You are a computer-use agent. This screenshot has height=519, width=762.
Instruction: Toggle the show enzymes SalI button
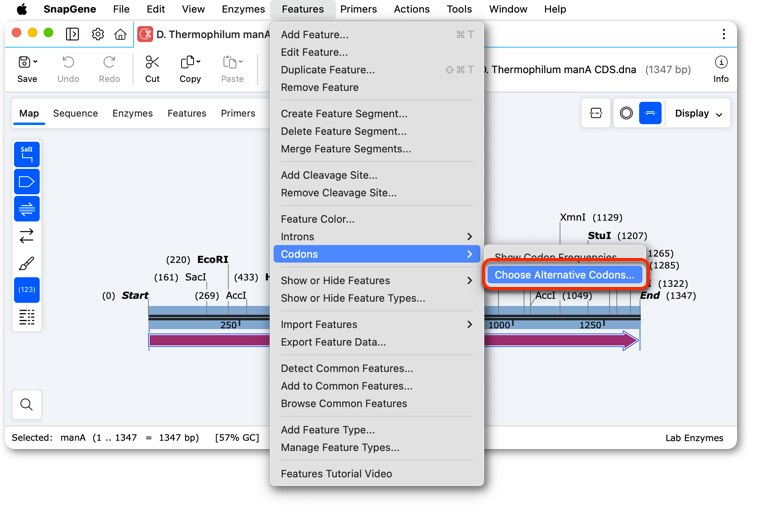pos(27,155)
